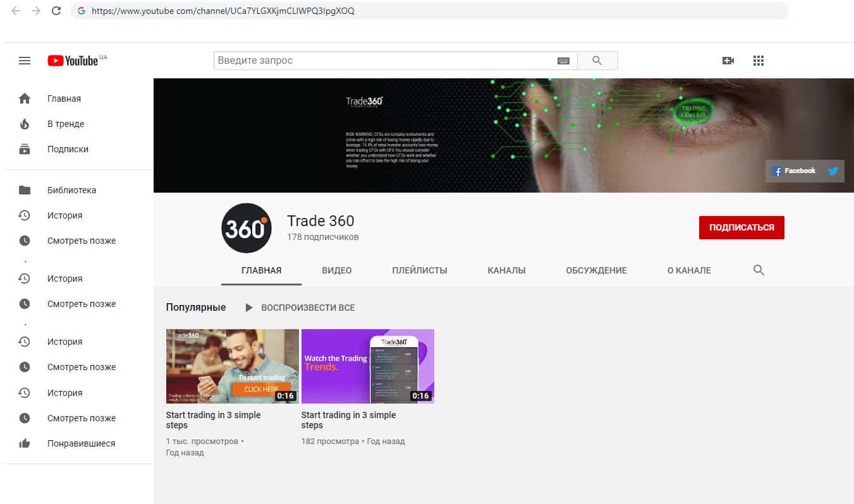The image size is (854, 504).
Task: Click the Подписки subscriptions icon
Action: [25, 149]
